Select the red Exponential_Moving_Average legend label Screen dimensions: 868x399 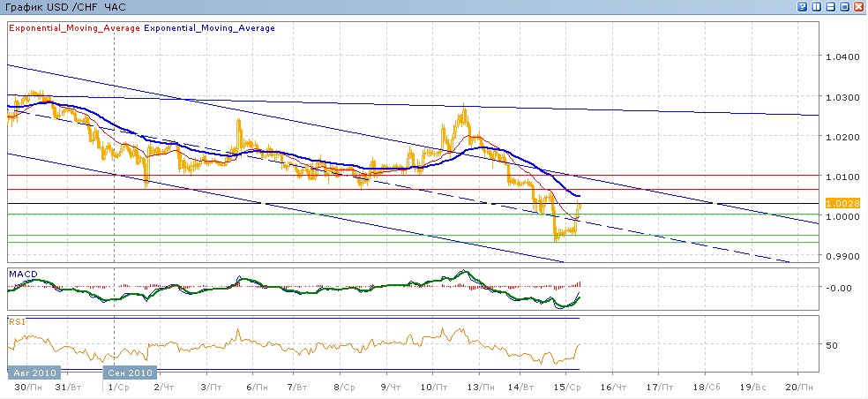75,28
